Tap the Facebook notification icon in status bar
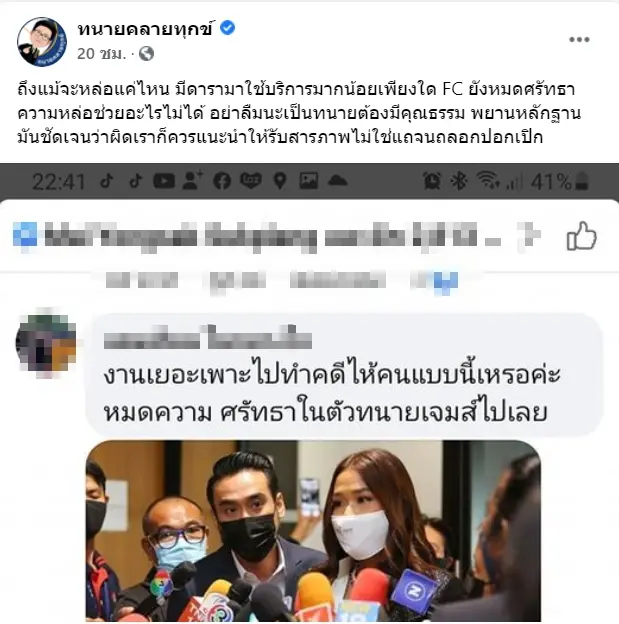Image resolution: width=619 pixels, height=624 pixels. [x=222, y=181]
